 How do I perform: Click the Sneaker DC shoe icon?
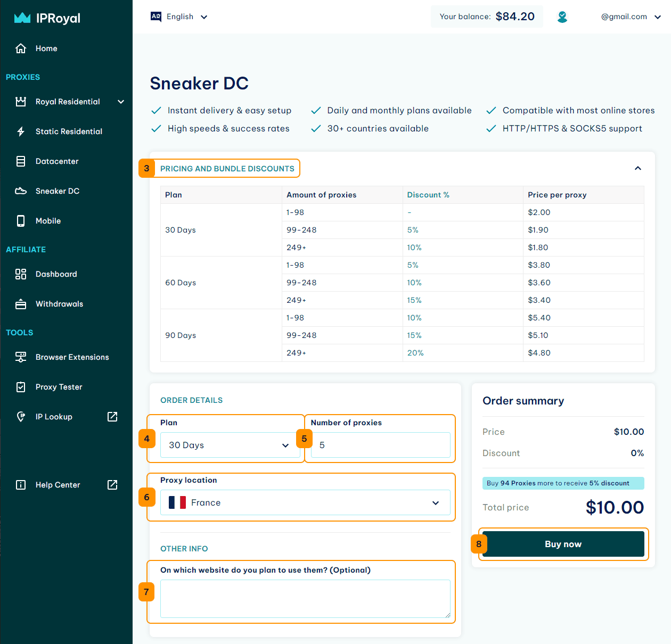[21, 191]
